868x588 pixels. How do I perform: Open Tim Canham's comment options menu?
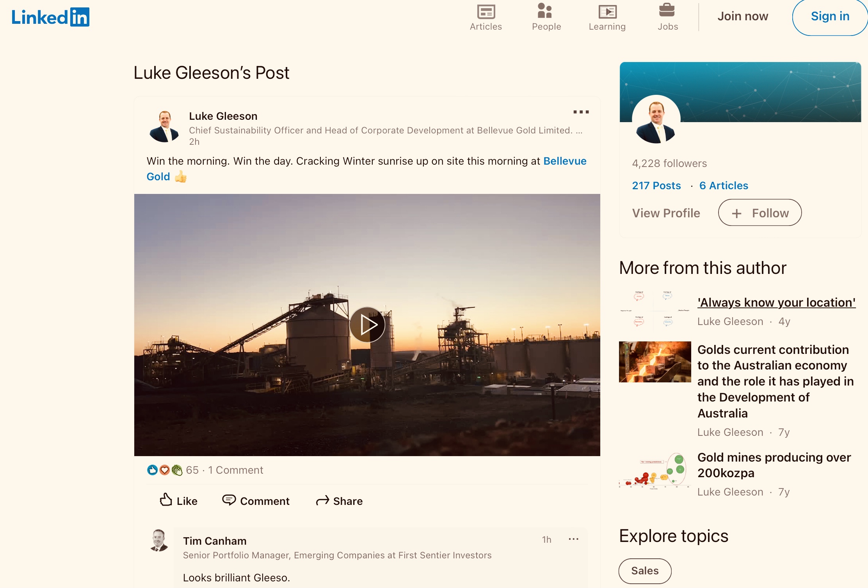pos(573,539)
